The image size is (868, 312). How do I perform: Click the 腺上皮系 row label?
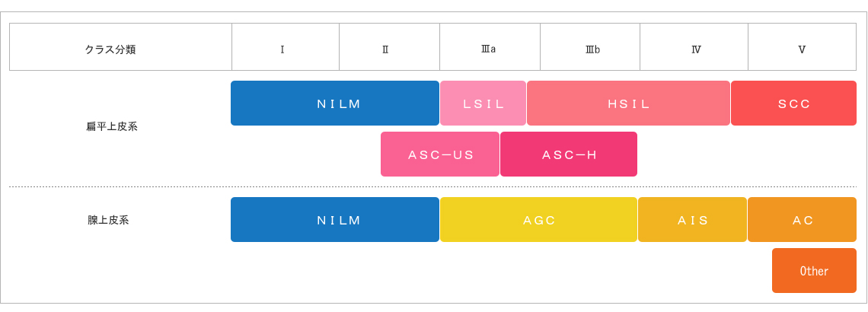tap(108, 220)
